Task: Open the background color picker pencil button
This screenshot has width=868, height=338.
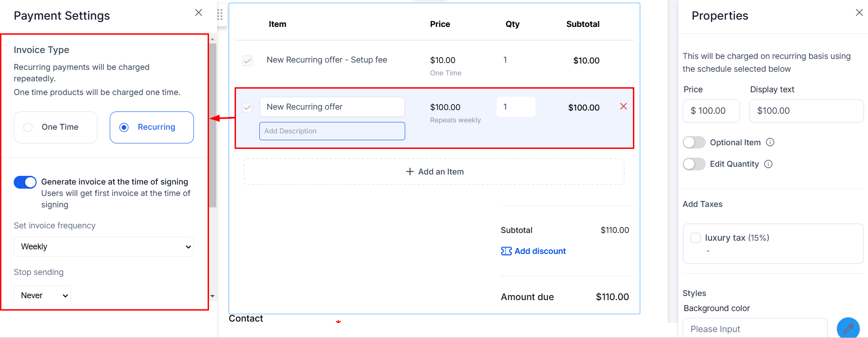Action: 848,328
